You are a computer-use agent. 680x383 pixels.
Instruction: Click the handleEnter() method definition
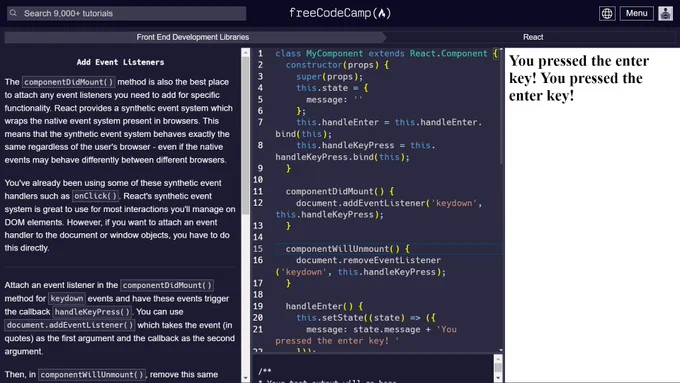tap(324, 306)
